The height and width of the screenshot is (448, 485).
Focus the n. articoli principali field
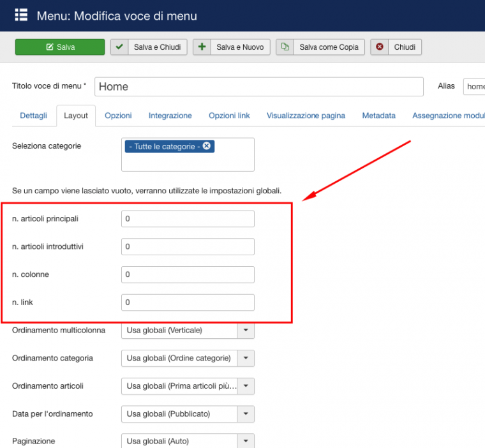pyautogui.click(x=188, y=219)
